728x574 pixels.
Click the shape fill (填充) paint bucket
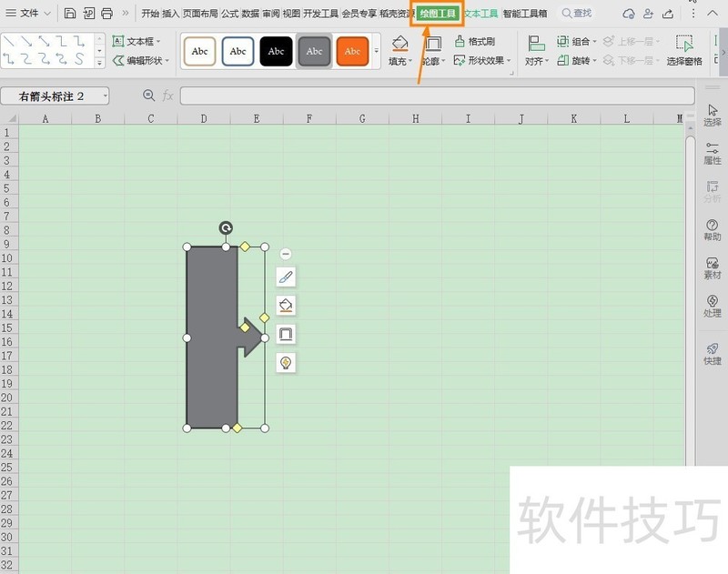[x=399, y=44]
